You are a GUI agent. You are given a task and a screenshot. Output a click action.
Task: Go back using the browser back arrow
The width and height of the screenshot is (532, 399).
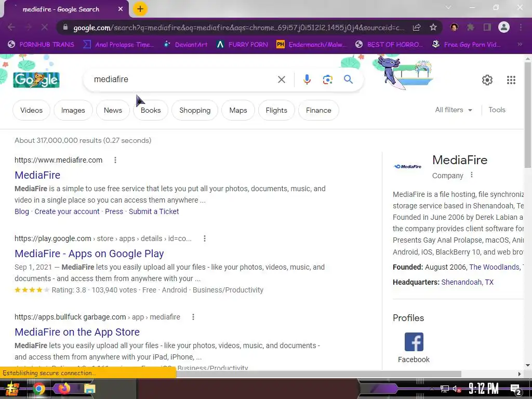[x=11, y=27]
